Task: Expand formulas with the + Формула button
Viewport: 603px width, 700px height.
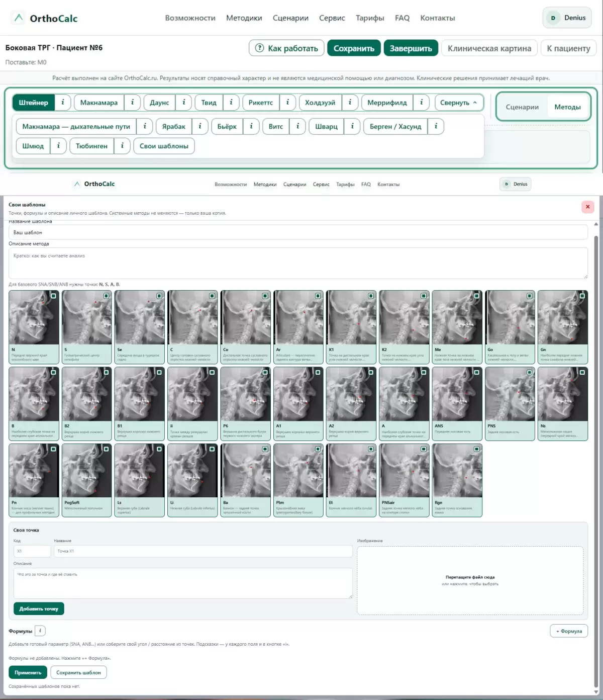Action: pos(569,631)
